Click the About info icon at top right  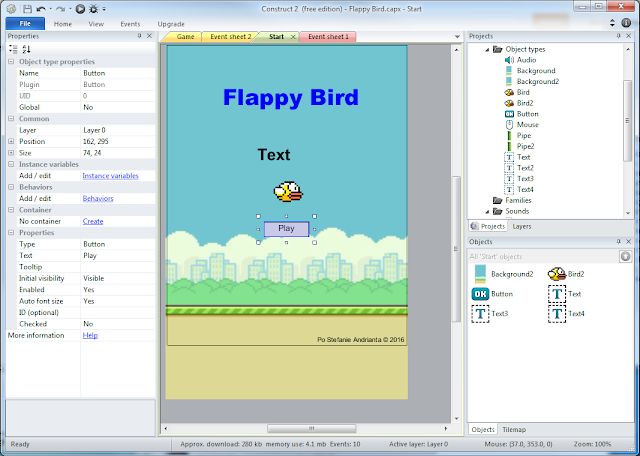pos(626,23)
